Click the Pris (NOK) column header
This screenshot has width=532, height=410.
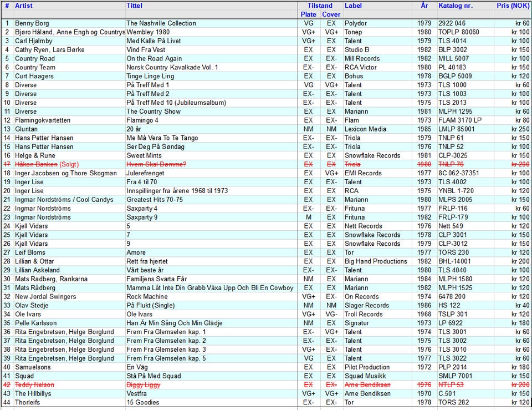pyautogui.click(x=513, y=6)
